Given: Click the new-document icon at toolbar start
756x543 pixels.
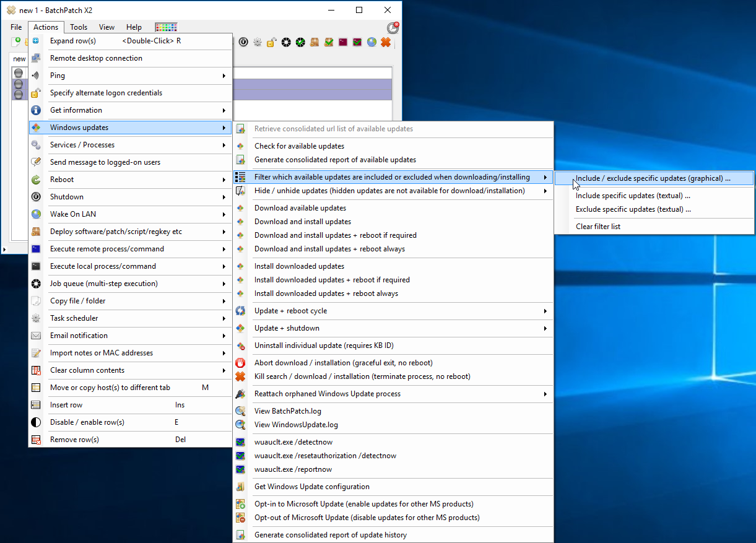Looking at the screenshot, I should click(16, 42).
